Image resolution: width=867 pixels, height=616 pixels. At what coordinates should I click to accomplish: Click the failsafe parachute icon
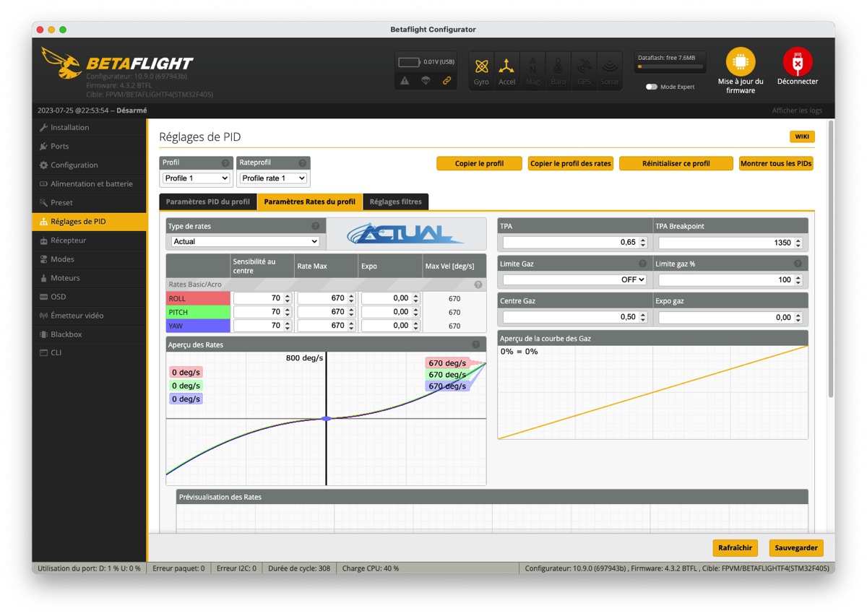[x=426, y=80]
